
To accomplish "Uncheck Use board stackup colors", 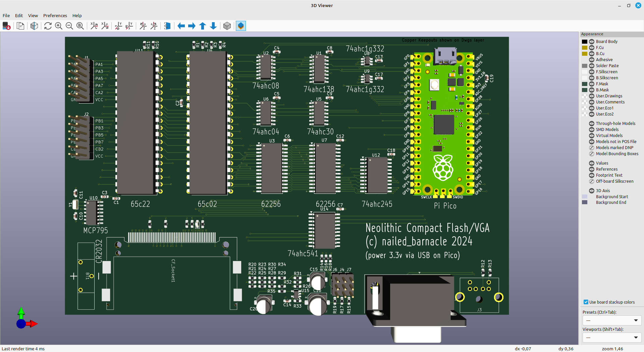I will coord(586,302).
